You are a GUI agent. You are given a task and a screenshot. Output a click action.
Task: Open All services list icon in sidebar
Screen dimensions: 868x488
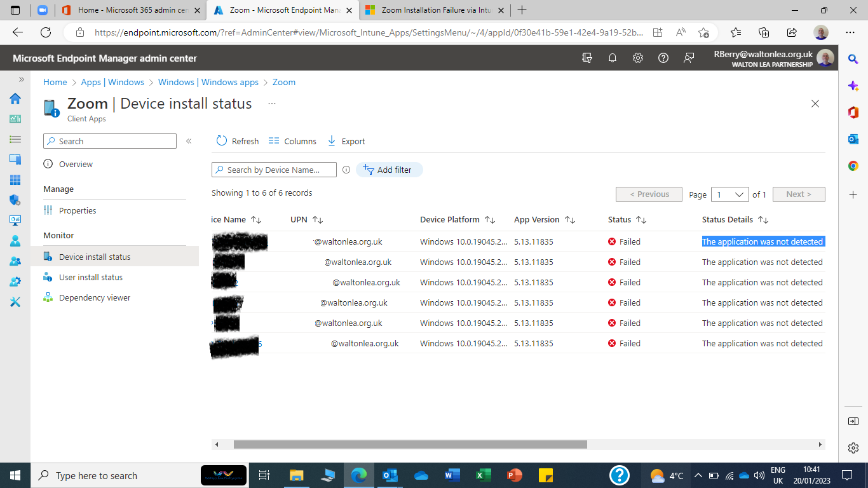click(x=15, y=139)
